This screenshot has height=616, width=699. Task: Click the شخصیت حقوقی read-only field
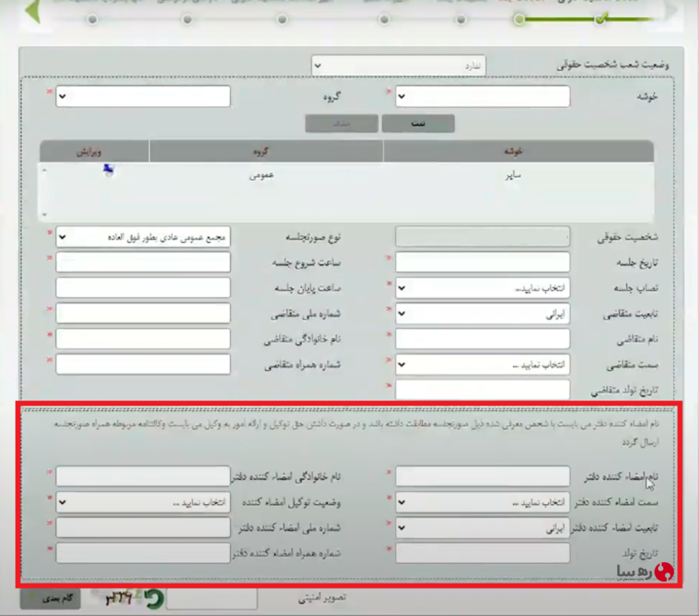tap(482, 237)
